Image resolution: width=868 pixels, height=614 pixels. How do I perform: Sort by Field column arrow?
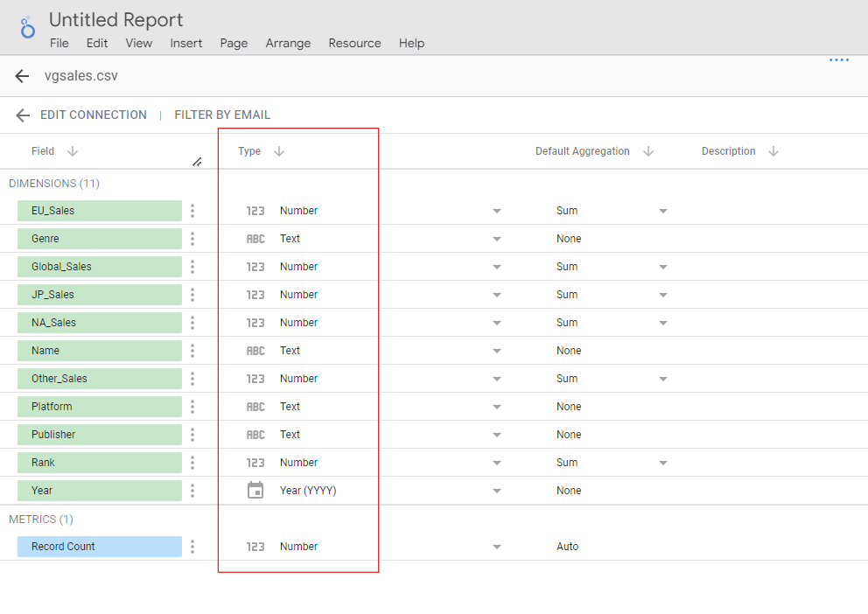73,151
